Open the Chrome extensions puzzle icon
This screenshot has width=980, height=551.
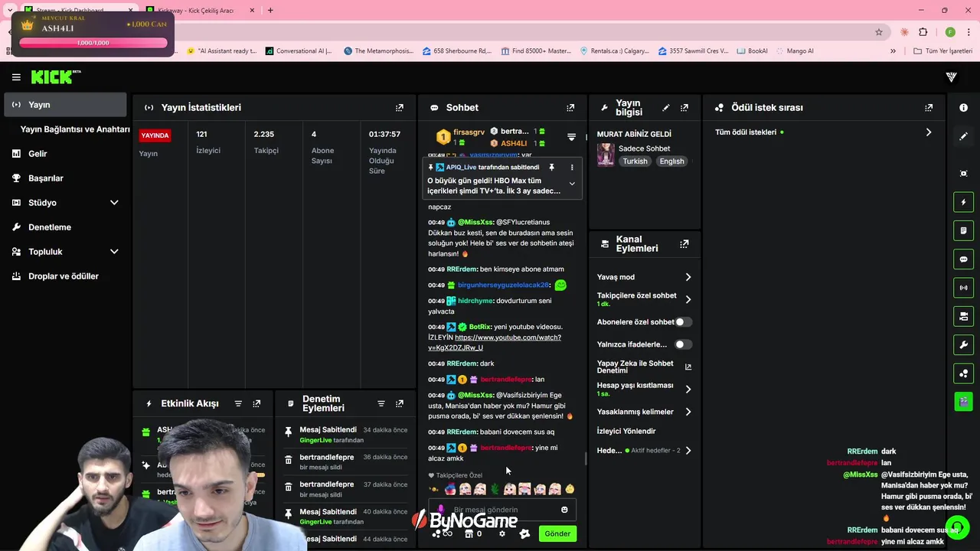pyautogui.click(x=923, y=32)
